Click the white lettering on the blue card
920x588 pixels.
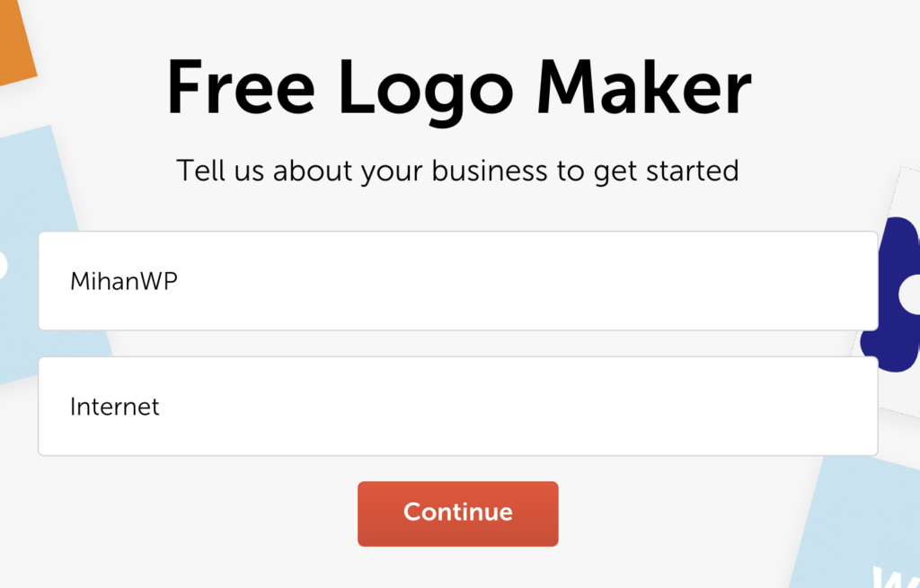[x=895, y=577]
